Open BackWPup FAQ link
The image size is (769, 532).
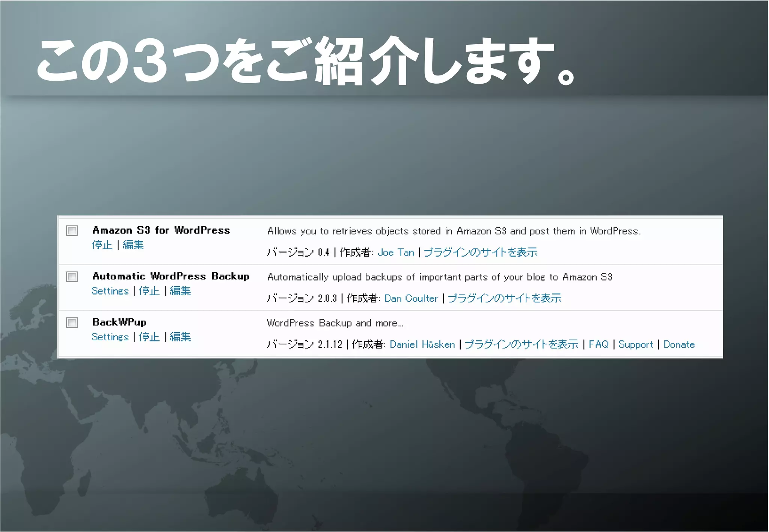599,344
